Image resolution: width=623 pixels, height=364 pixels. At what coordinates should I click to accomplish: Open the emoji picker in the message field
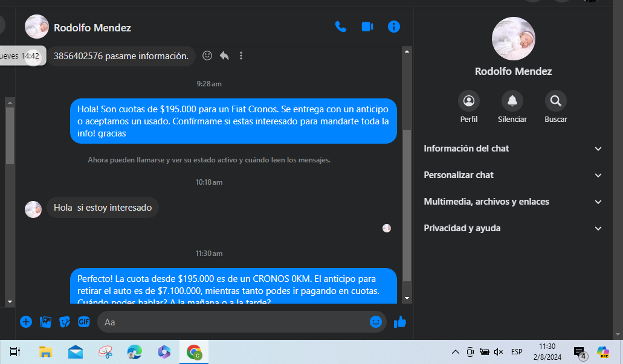[x=375, y=322]
